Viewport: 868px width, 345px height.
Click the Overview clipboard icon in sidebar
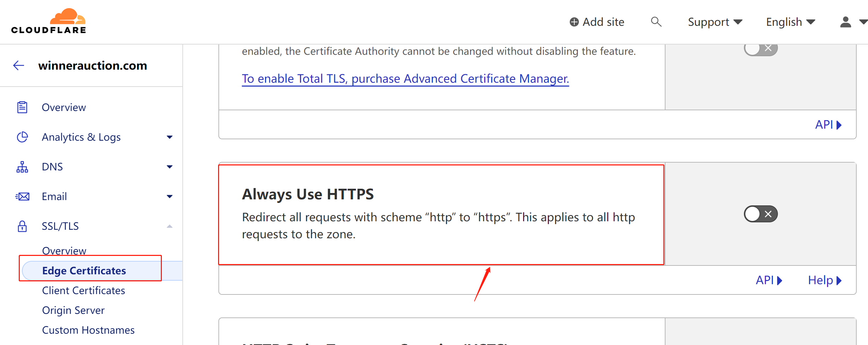(x=22, y=107)
